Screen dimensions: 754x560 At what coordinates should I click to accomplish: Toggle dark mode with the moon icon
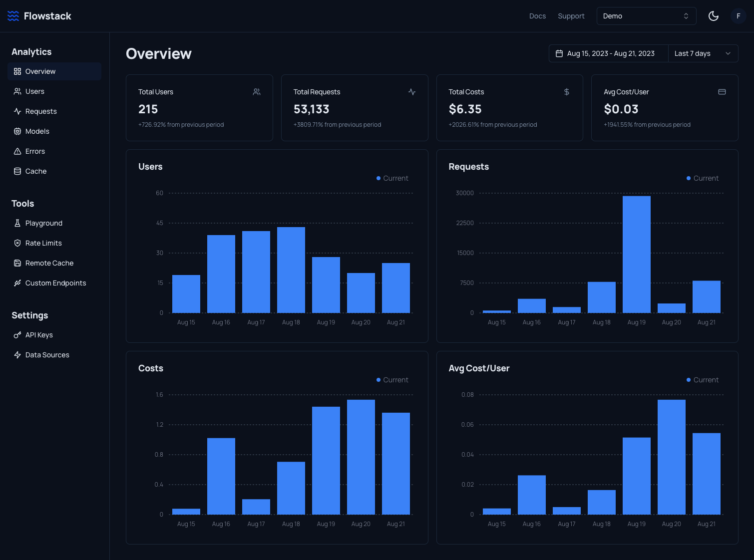(714, 16)
